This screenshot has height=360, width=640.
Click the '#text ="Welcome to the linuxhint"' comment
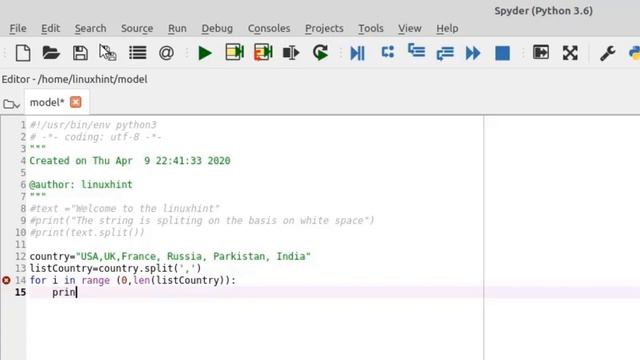[124, 209]
